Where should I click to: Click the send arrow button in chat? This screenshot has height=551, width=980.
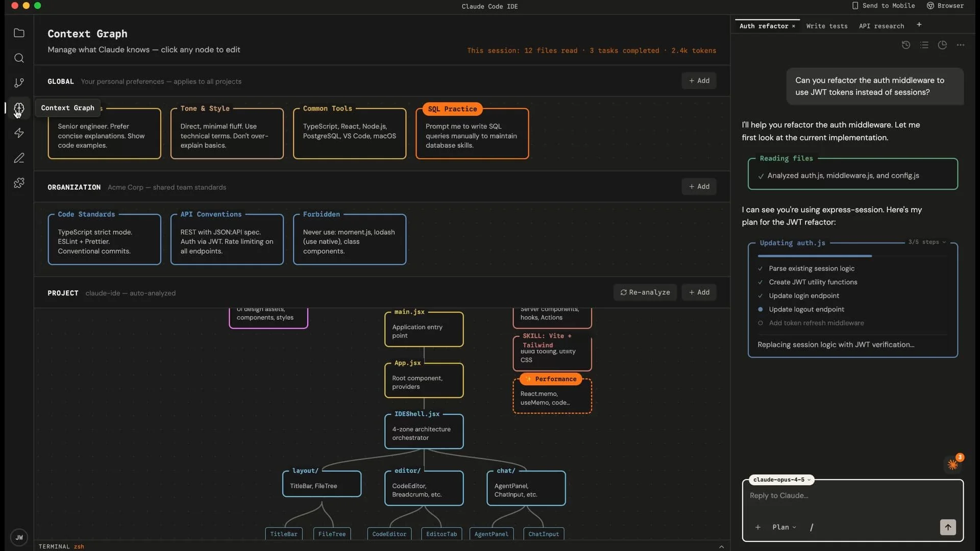pos(947,527)
